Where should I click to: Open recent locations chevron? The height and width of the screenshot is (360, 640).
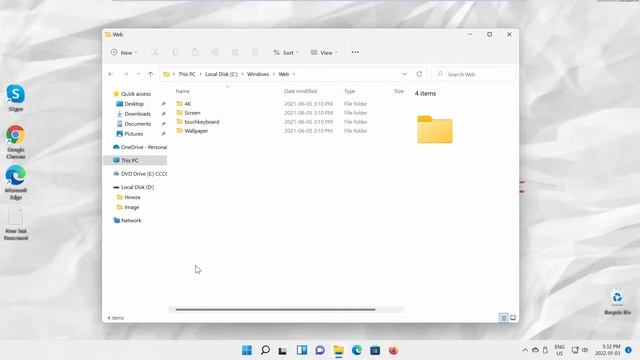(x=138, y=74)
